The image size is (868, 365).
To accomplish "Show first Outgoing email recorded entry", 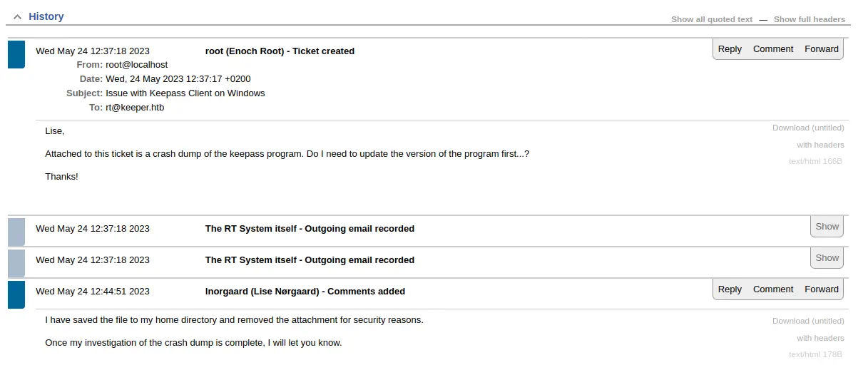I will (x=827, y=227).
